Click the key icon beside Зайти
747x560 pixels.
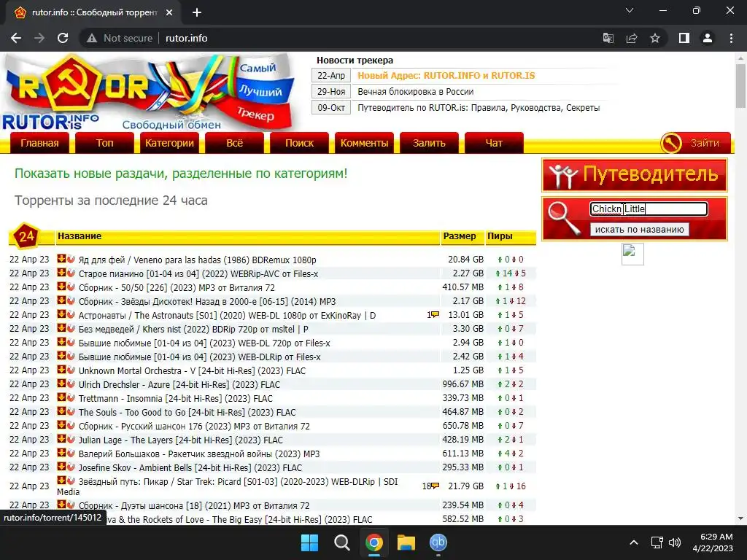click(x=671, y=143)
